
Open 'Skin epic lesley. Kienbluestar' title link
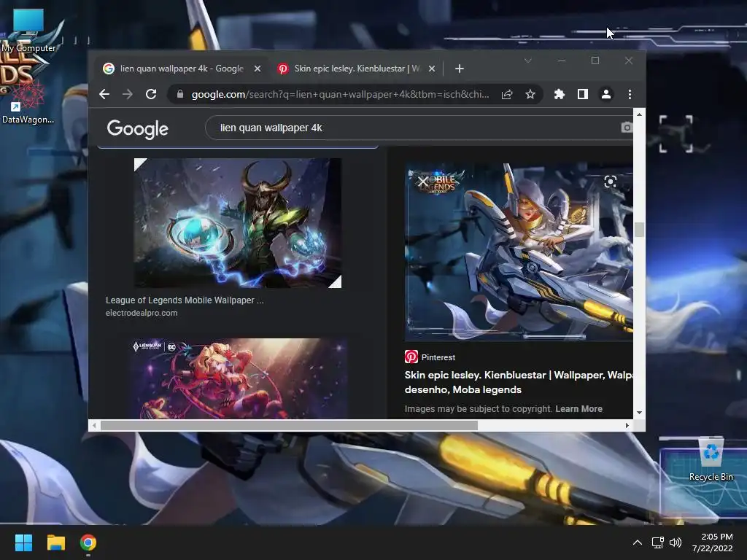(519, 382)
